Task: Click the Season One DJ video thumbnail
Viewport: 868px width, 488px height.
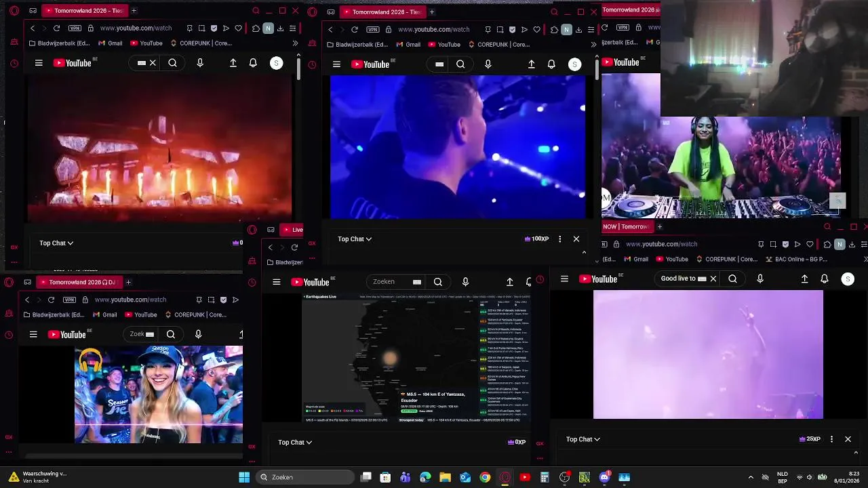Action: (159, 394)
